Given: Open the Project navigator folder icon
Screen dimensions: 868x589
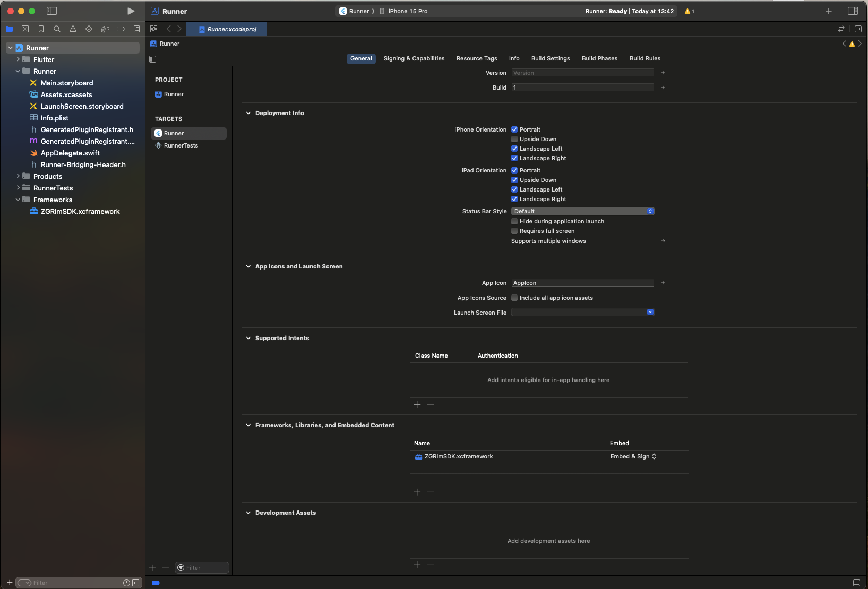Looking at the screenshot, I should [x=9, y=29].
